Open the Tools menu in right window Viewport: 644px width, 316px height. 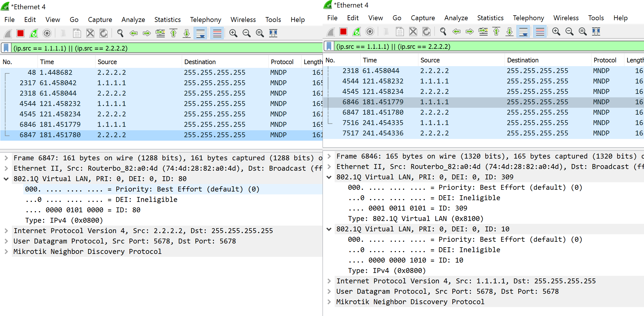click(x=596, y=18)
